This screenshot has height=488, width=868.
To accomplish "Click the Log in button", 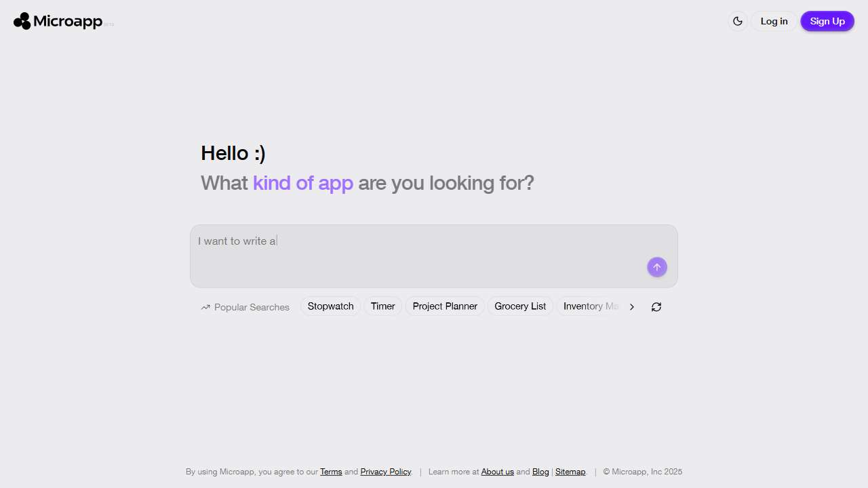I will point(773,21).
